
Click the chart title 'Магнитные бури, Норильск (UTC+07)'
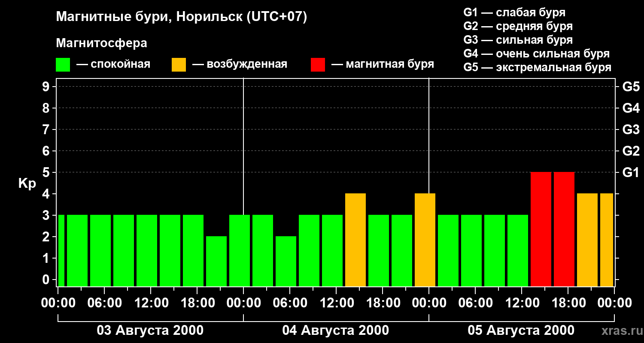[x=182, y=17]
